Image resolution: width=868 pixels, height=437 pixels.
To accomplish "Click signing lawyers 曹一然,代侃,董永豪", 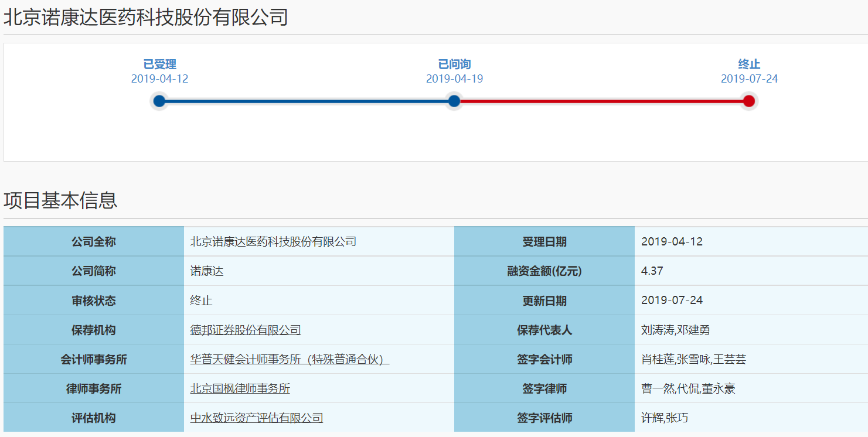I will tap(688, 388).
